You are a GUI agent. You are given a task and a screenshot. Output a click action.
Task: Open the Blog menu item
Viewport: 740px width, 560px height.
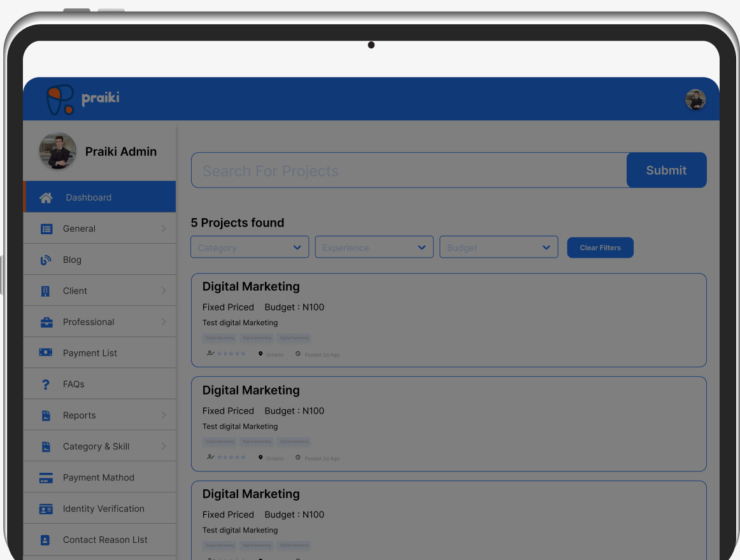[x=99, y=260]
